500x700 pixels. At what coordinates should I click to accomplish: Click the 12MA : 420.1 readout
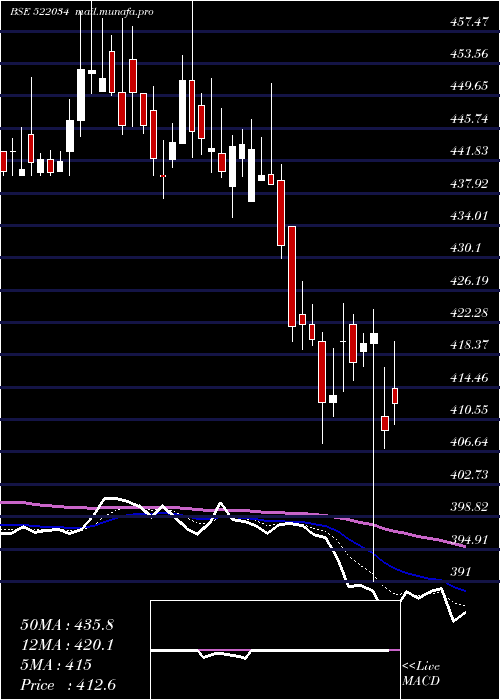[67, 645]
